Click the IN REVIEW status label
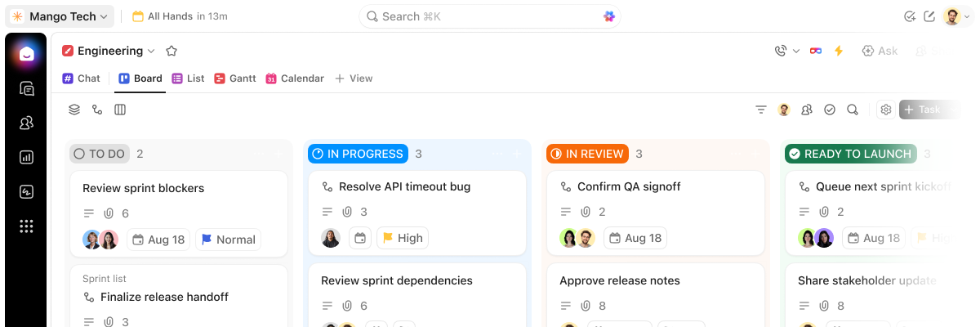 tap(588, 154)
